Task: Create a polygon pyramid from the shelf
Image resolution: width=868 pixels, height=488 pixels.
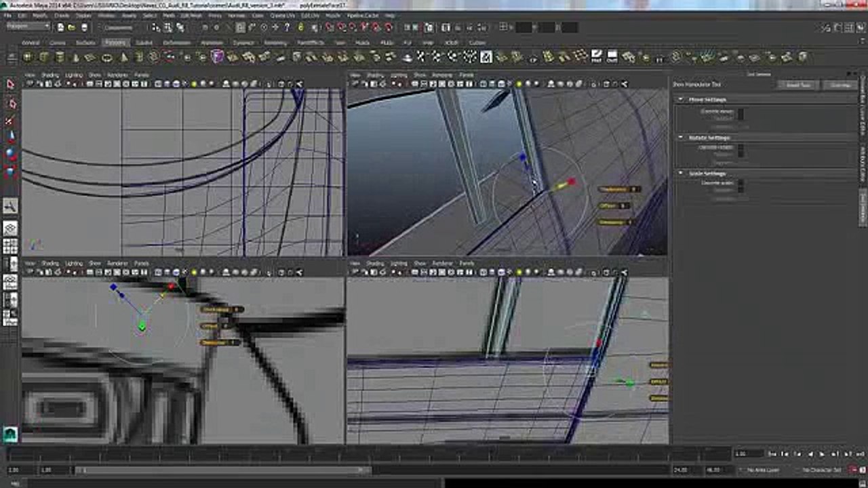Action: (123, 58)
